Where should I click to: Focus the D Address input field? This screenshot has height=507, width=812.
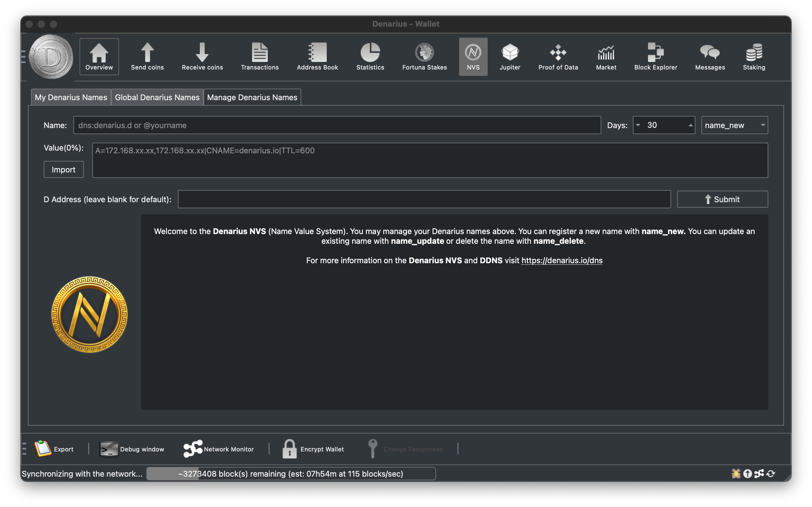pos(424,199)
